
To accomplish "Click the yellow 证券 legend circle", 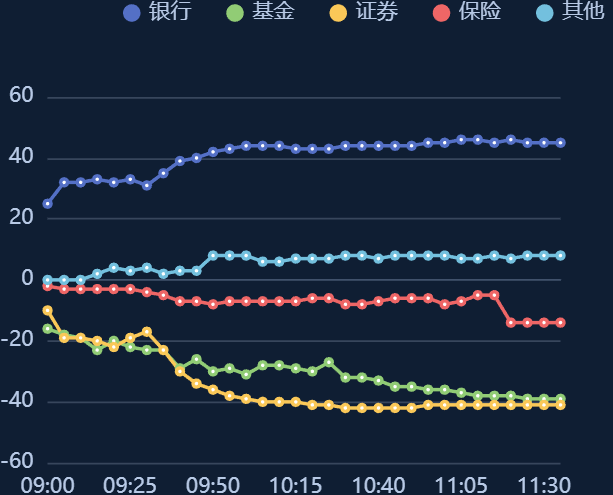I will tap(339, 13).
